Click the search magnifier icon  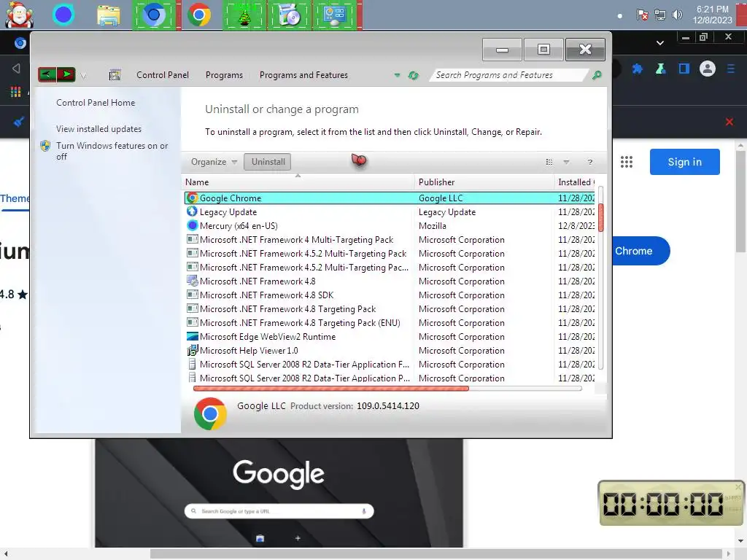(x=597, y=75)
